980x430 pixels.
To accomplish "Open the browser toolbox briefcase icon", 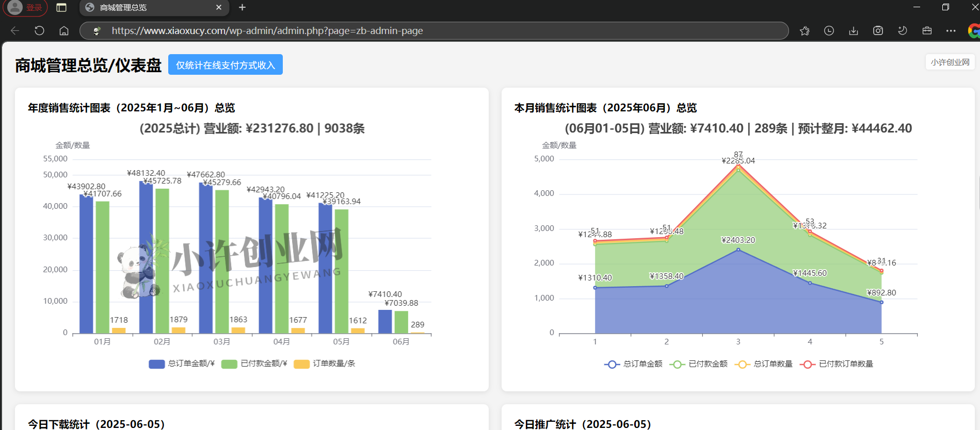I will [927, 31].
